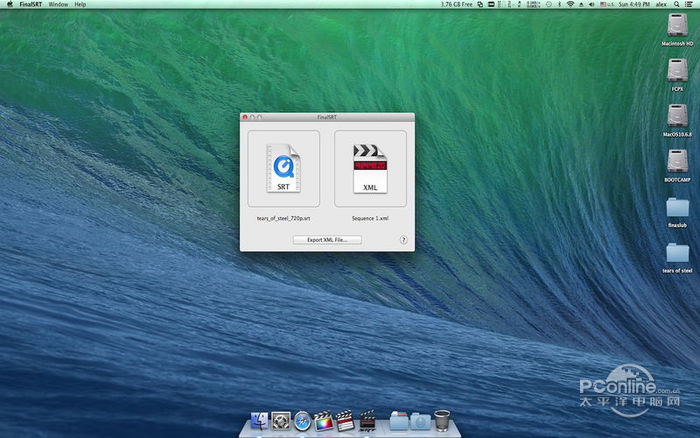
Task: Open the gear-shaped app in the Dock
Action: click(281, 421)
